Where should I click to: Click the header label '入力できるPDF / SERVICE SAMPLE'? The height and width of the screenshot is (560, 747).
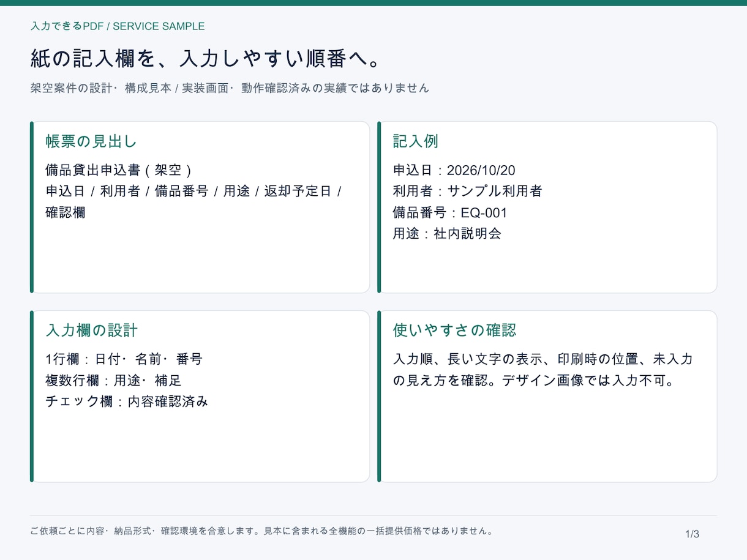tap(118, 26)
